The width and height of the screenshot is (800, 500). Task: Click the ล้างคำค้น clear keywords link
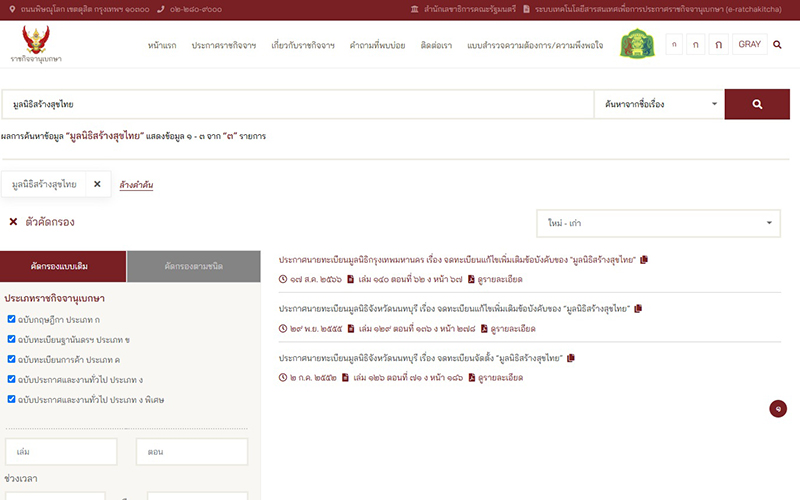(136, 185)
